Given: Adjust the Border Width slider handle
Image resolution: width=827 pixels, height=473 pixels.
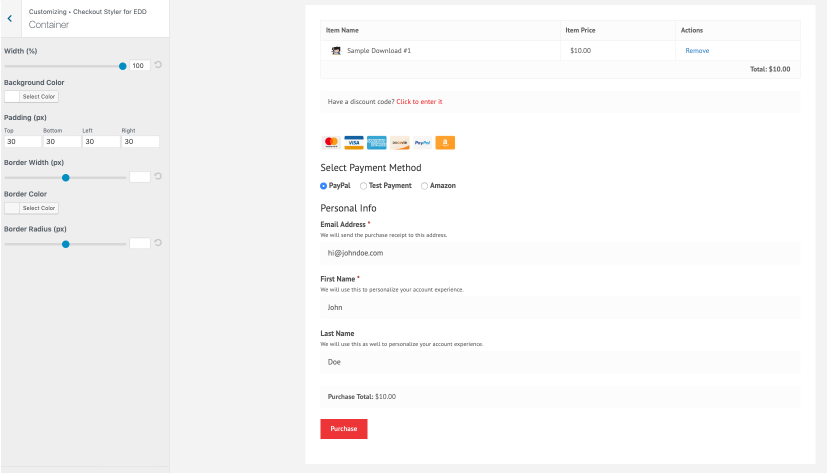Looking at the screenshot, I should [66, 178].
